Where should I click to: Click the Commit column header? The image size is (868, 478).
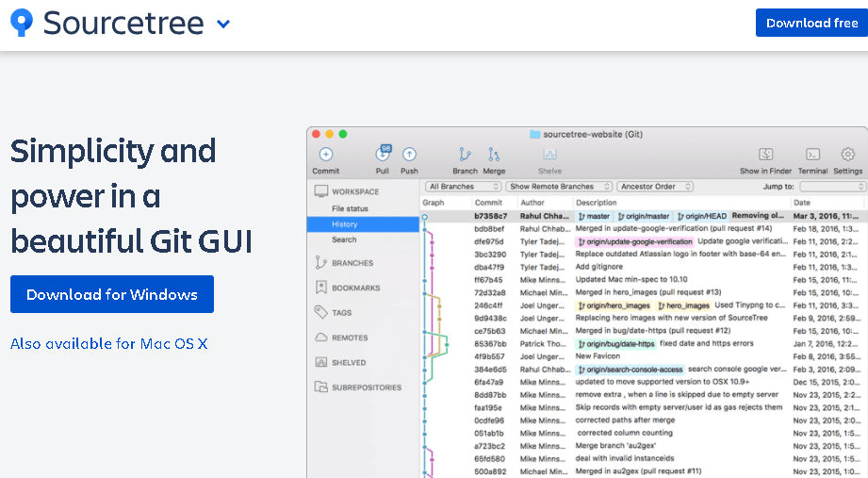click(x=488, y=203)
